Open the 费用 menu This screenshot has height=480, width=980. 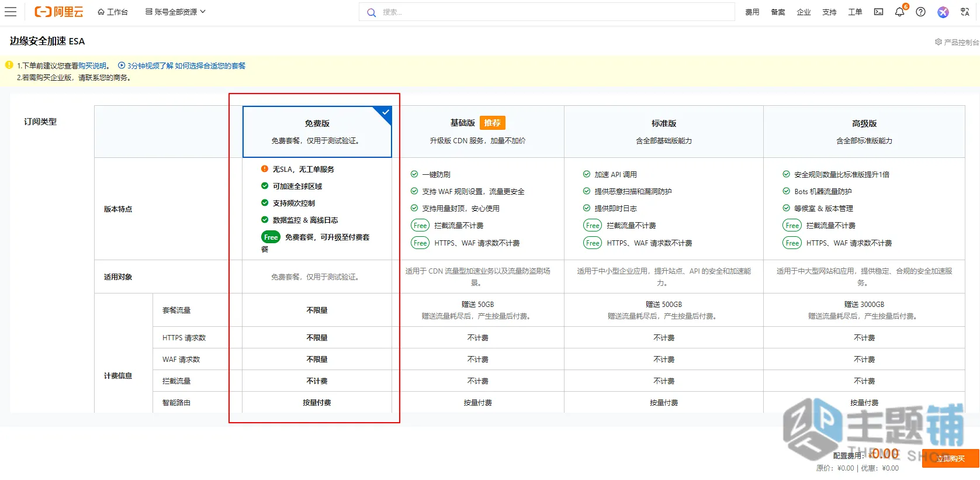point(752,12)
